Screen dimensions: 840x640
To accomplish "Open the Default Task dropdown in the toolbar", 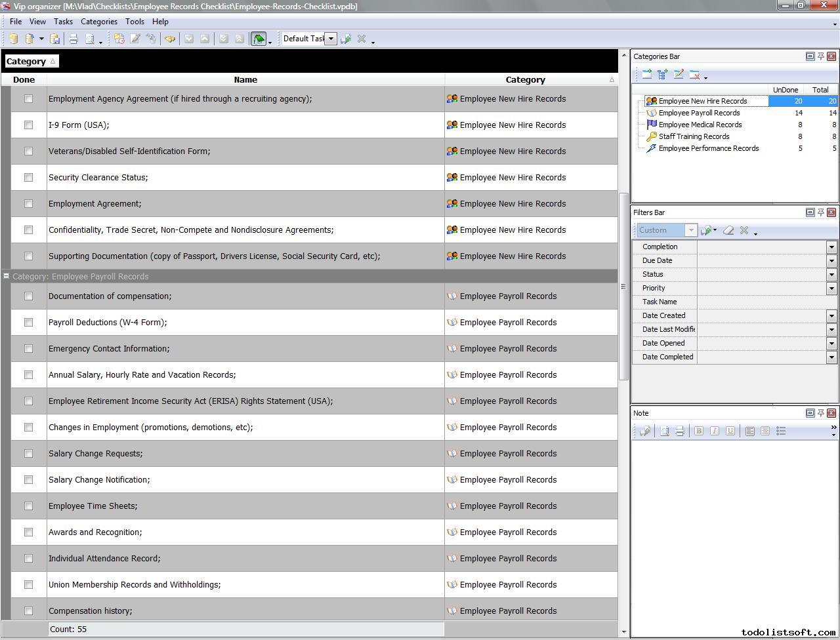I will (331, 39).
